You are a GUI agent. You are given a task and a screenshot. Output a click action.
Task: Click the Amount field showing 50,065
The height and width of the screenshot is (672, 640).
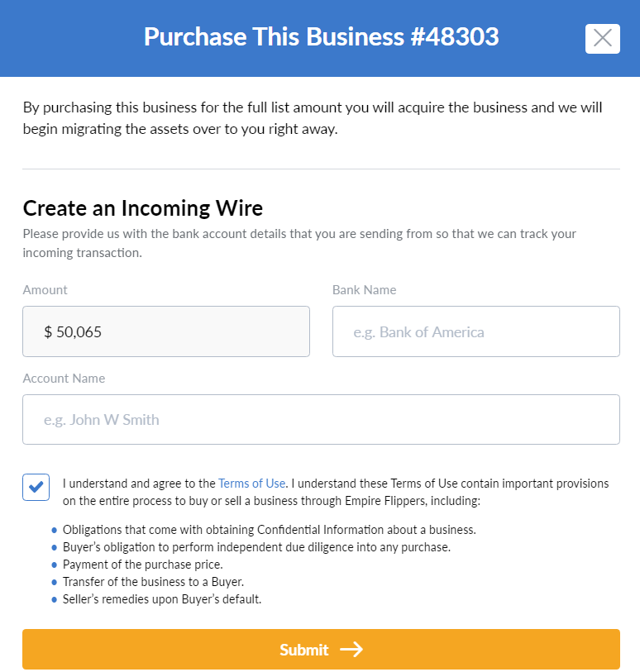165,331
